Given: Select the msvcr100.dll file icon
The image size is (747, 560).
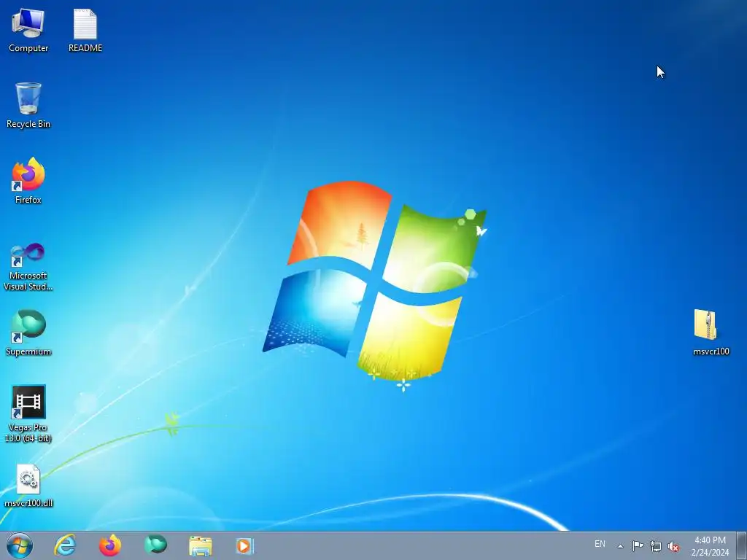Looking at the screenshot, I should click(x=28, y=486).
